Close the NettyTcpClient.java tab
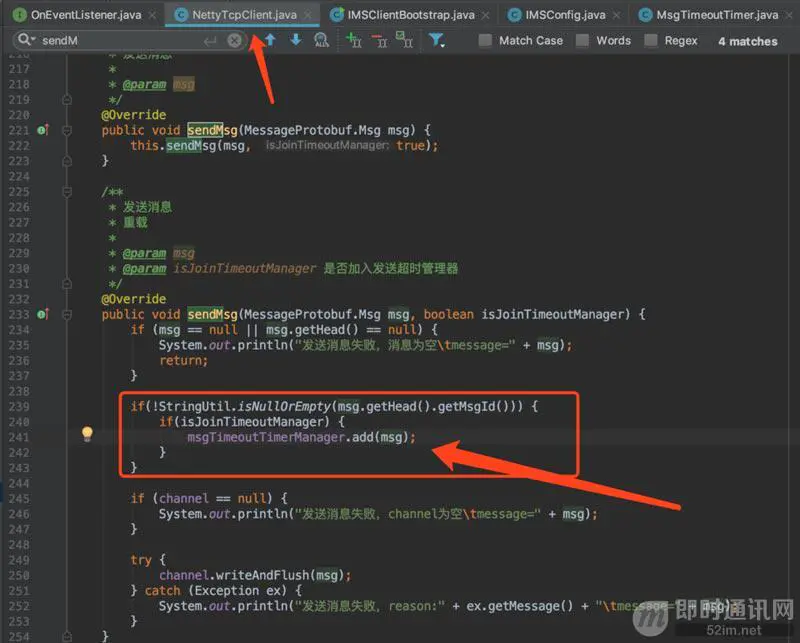This screenshot has height=643, width=800. 308,15
